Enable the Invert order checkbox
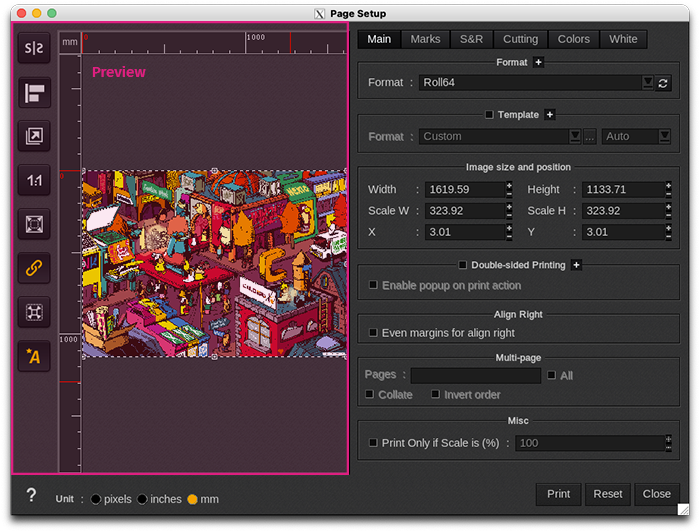This screenshot has height=531, width=700. point(436,394)
